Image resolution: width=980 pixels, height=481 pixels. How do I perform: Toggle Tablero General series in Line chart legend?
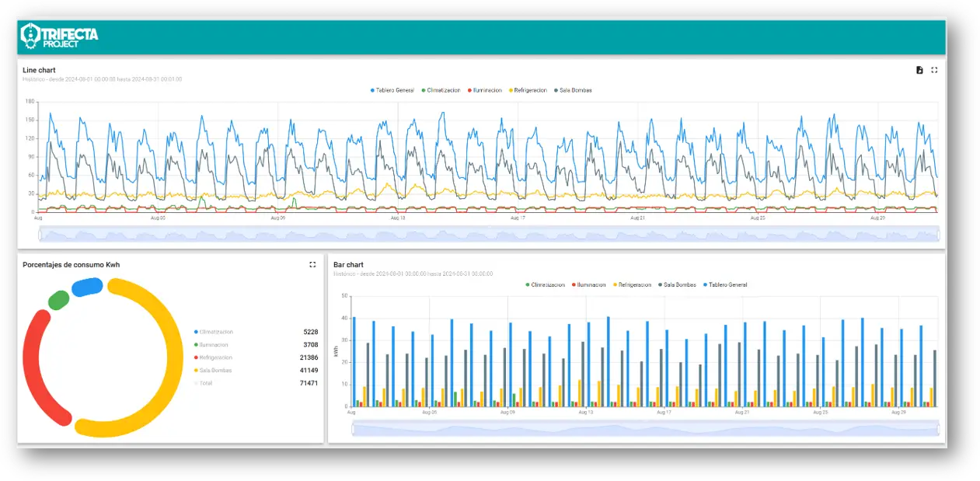pos(392,90)
